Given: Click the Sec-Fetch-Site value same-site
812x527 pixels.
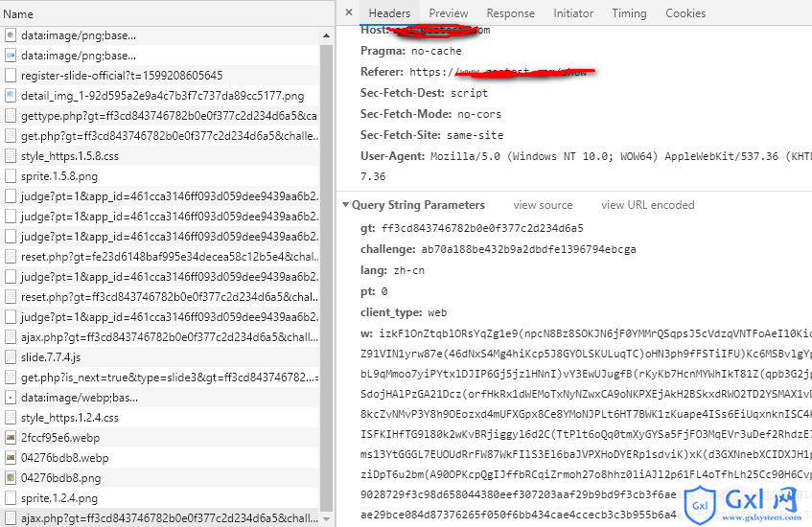Looking at the screenshot, I should click(x=475, y=136).
